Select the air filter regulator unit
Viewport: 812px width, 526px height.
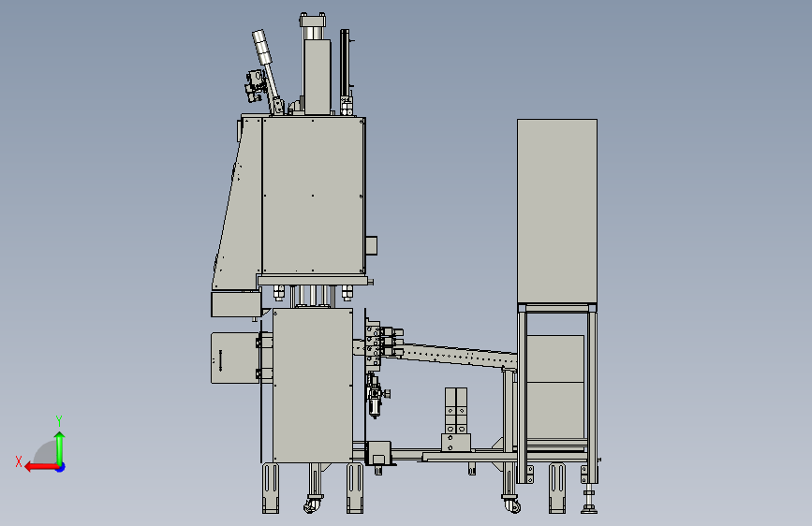coord(376,396)
